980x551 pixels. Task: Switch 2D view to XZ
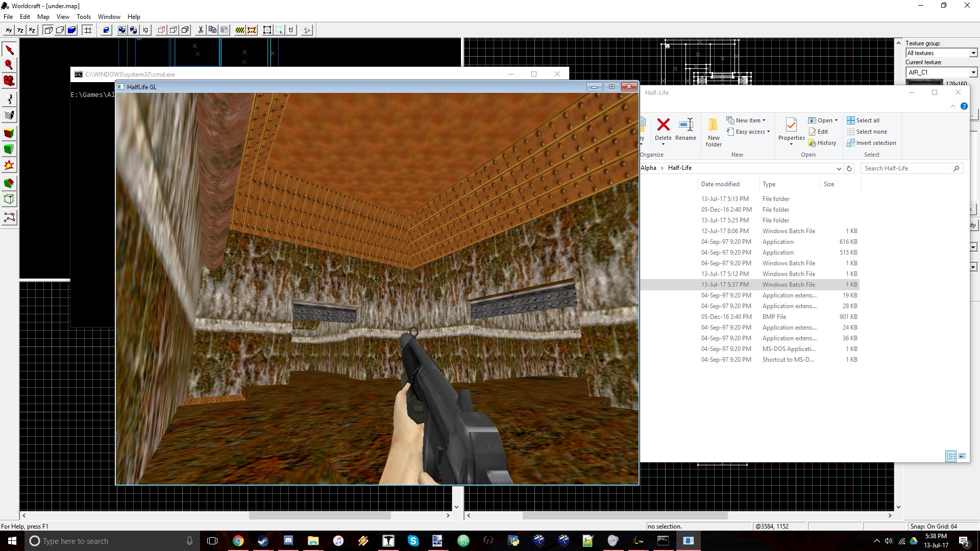point(32,30)
